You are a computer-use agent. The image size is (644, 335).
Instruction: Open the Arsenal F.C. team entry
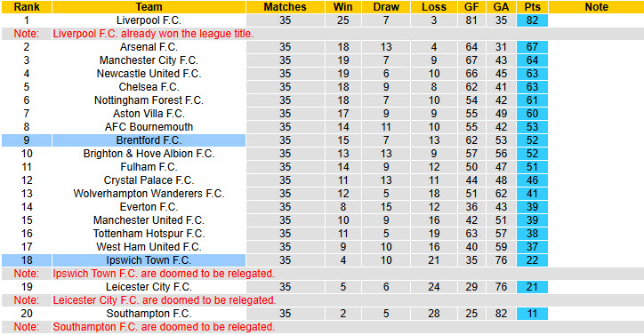149,47
